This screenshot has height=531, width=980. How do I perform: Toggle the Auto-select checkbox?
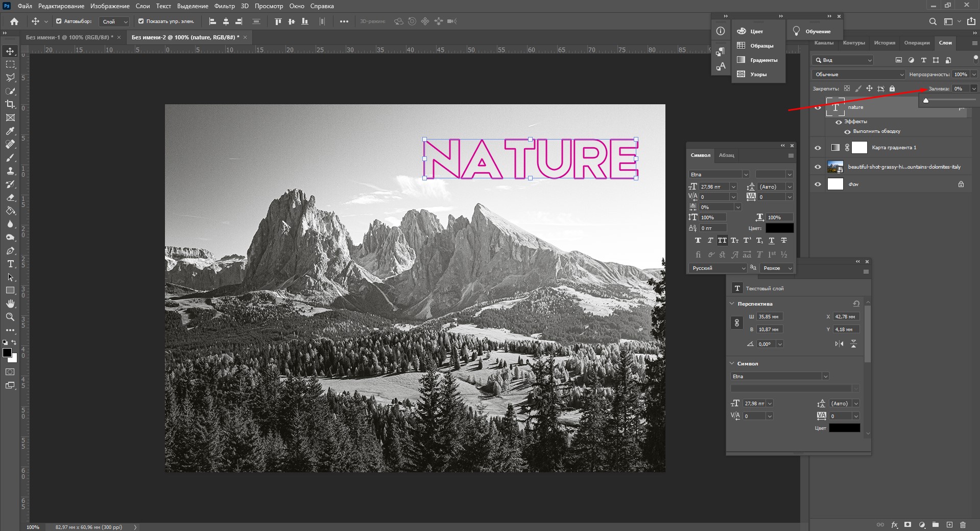[x=59, y=21]
